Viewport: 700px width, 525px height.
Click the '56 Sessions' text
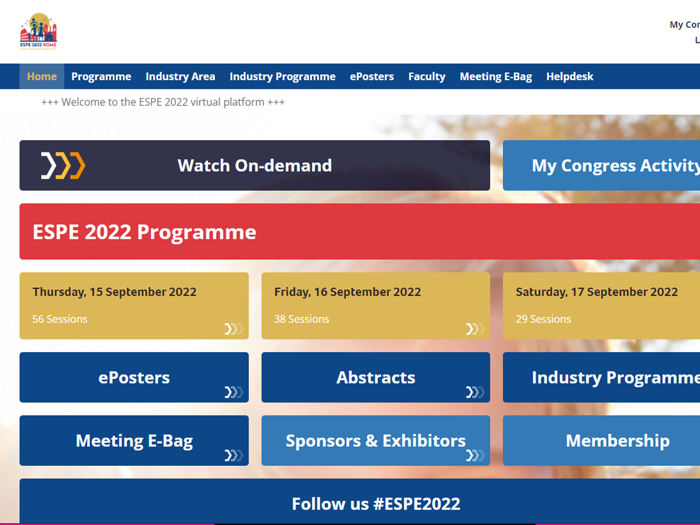tap(60, 319)
